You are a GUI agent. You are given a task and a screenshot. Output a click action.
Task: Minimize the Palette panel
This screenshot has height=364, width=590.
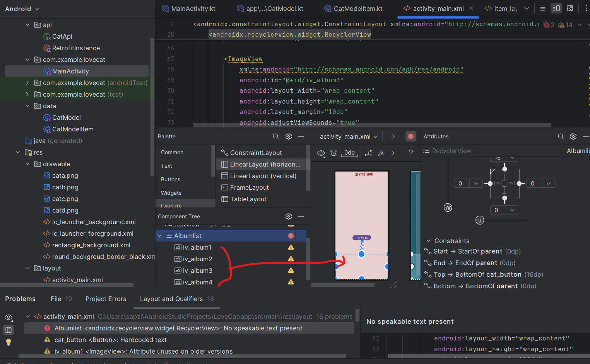tap(301, 136)
